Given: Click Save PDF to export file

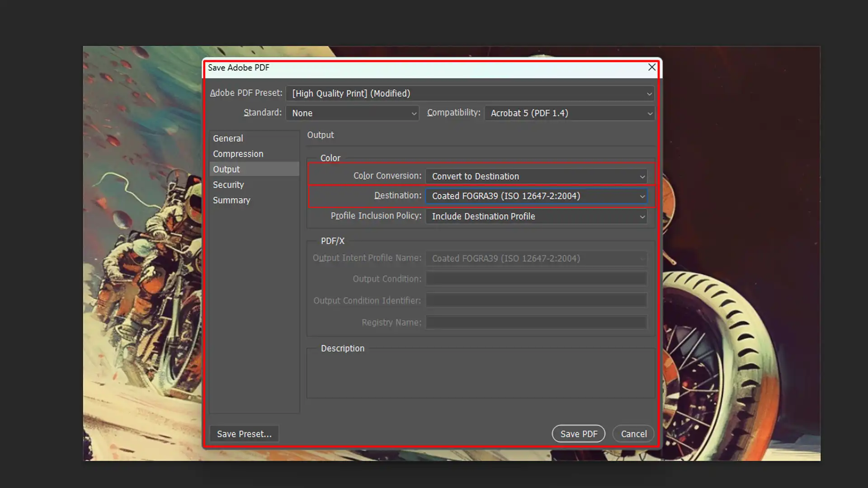Looking at the screenshot, I should [579, 433].
